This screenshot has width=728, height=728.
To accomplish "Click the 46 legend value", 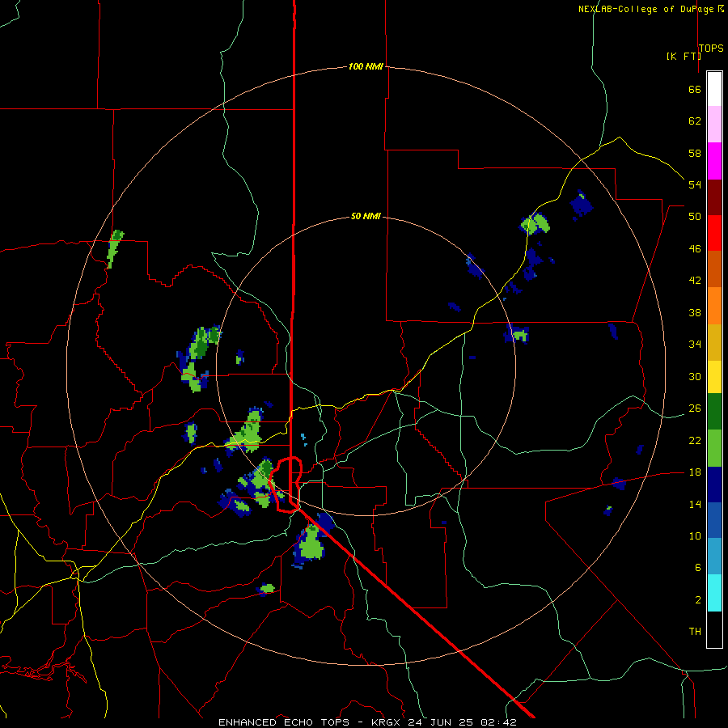I will tap(695, 249).
